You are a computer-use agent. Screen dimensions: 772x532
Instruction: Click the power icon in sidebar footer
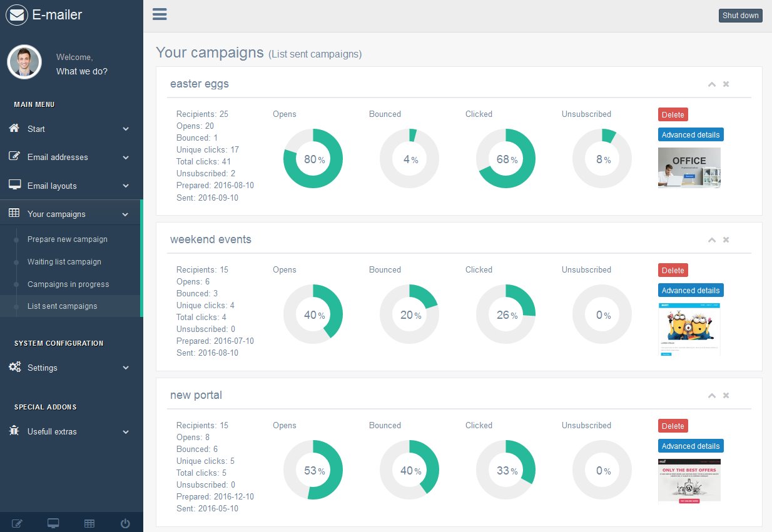125,523
